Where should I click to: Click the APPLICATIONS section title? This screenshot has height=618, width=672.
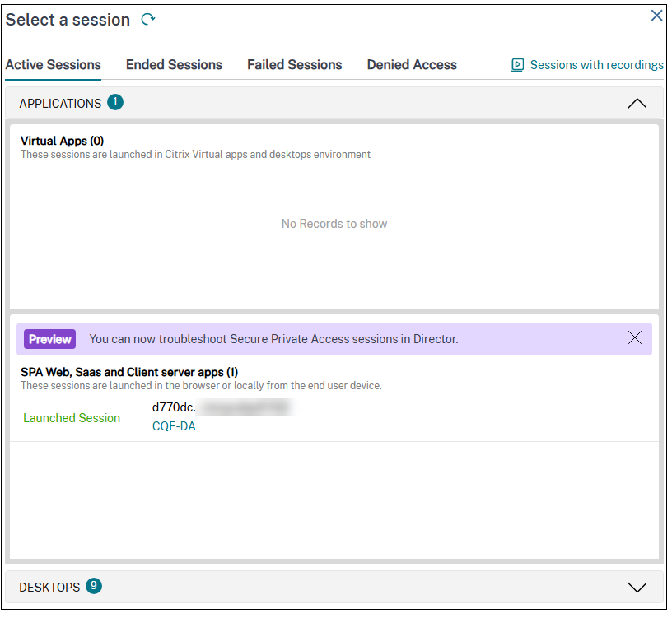coord(60,104)
